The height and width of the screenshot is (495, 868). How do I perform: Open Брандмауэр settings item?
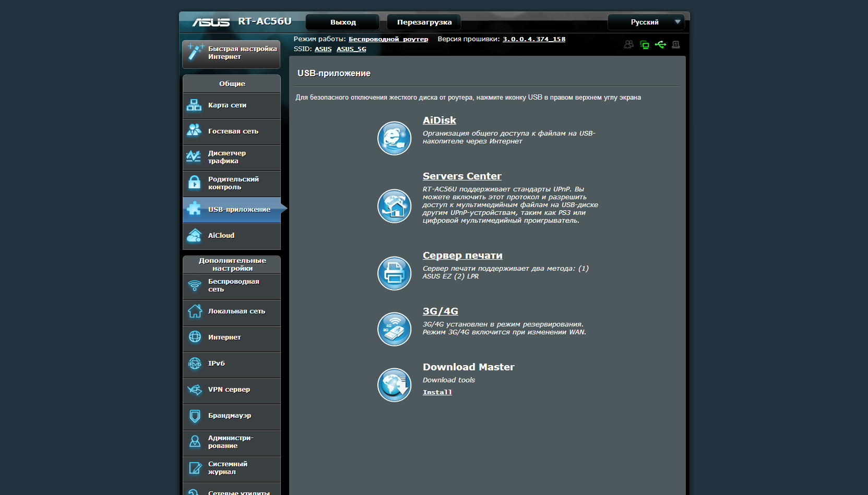[232, 417]
